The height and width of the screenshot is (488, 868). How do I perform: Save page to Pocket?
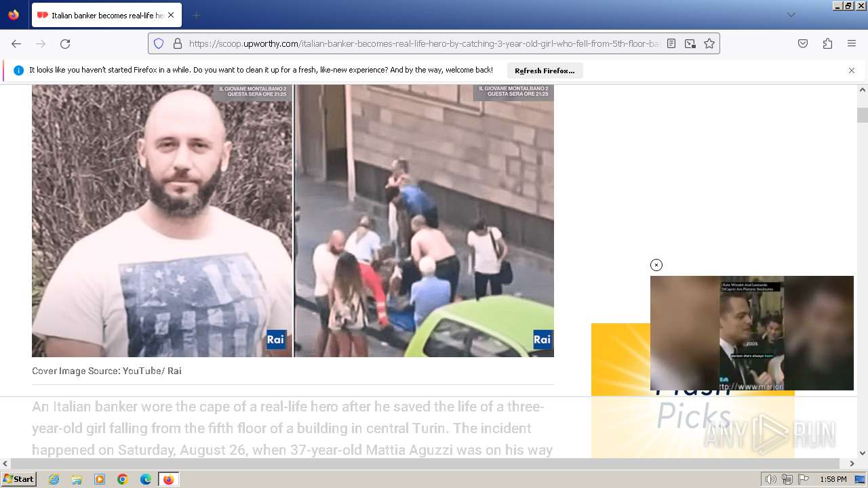pos(803,43)
